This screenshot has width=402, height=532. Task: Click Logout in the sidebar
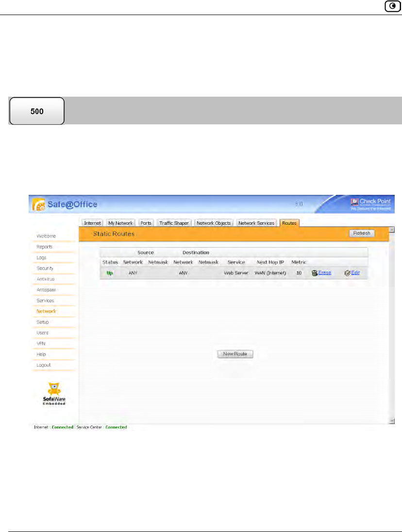[43, 365]
